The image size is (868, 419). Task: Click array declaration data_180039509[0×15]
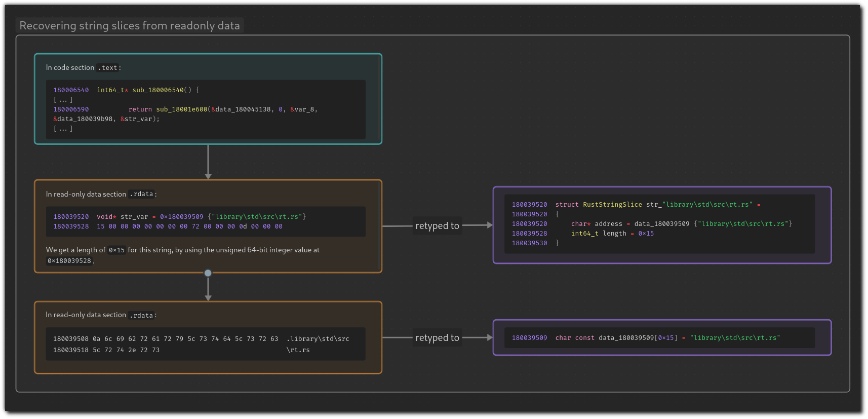click(638, 338)
